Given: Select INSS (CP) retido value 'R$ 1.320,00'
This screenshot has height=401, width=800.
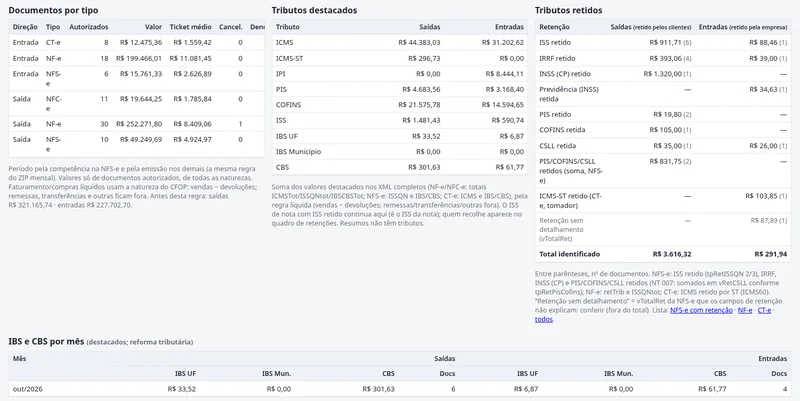Looking at the screenshot, I should 662,74.
